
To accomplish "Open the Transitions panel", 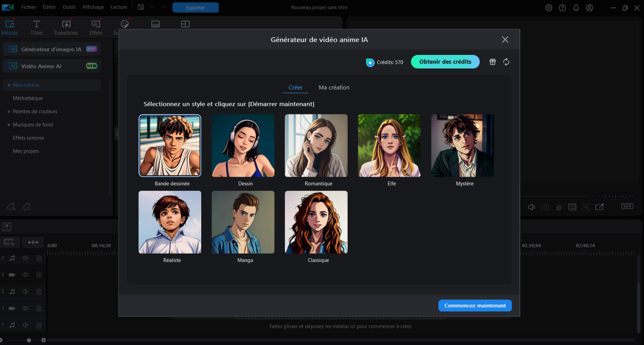I will coord(66,27).
